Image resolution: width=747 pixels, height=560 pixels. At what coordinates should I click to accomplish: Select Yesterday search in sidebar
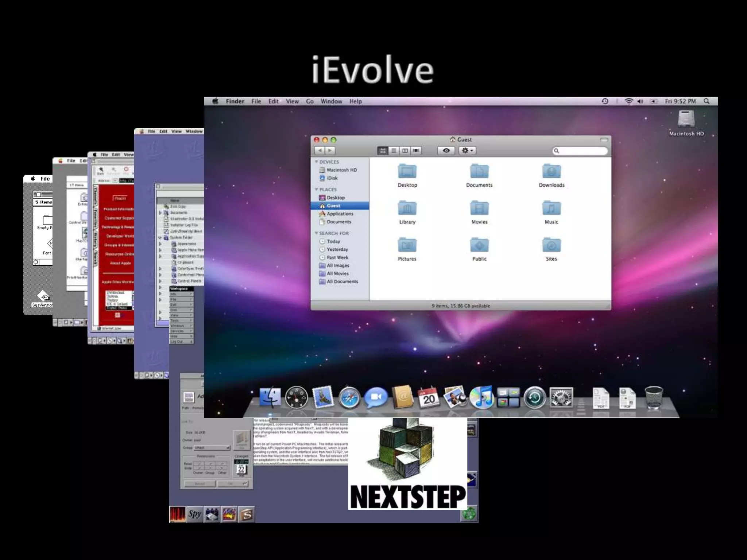click(340, 249)
